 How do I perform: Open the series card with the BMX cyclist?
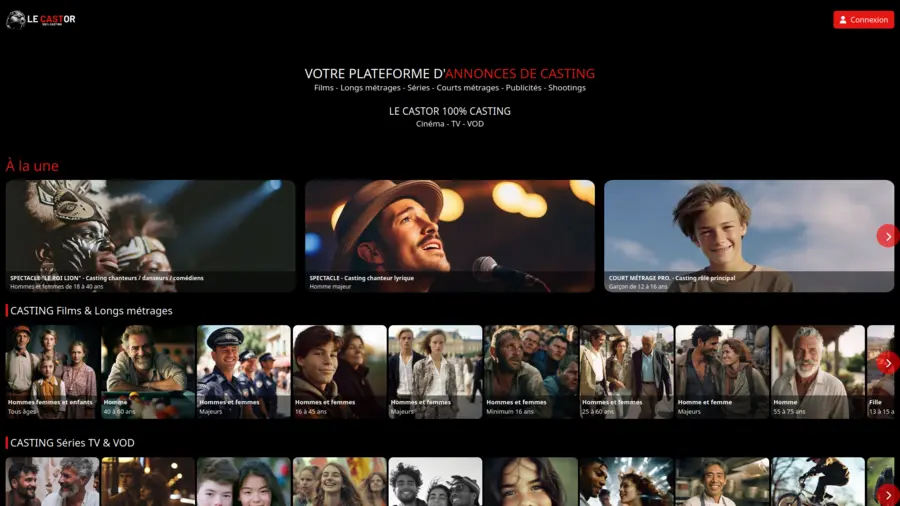(x=818, y=482)
